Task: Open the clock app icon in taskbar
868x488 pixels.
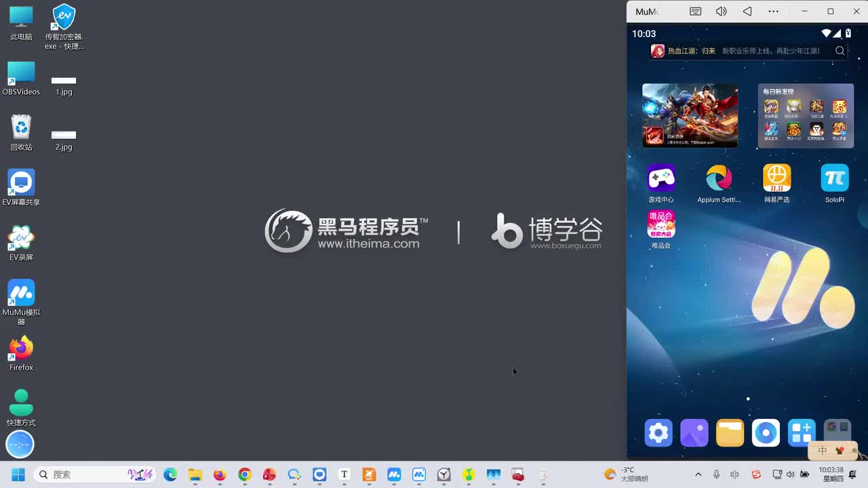Action: tap(443, 474)
